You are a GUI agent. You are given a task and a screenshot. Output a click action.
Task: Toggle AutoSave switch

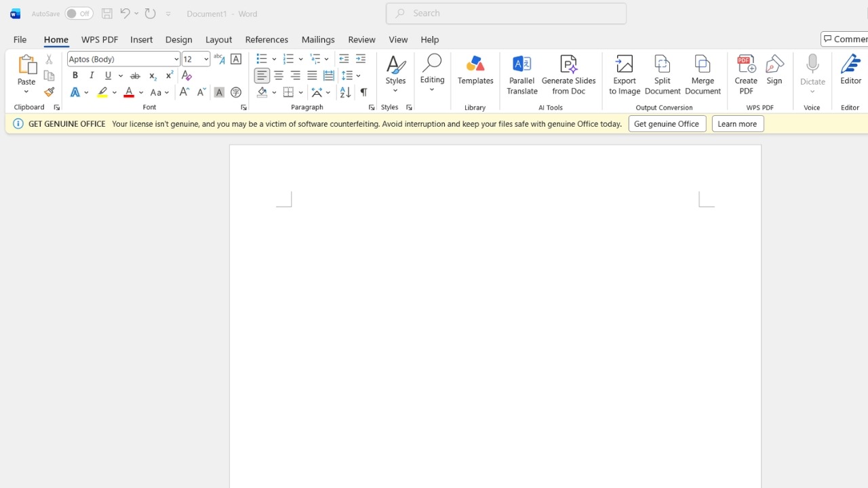coord(79,14)
